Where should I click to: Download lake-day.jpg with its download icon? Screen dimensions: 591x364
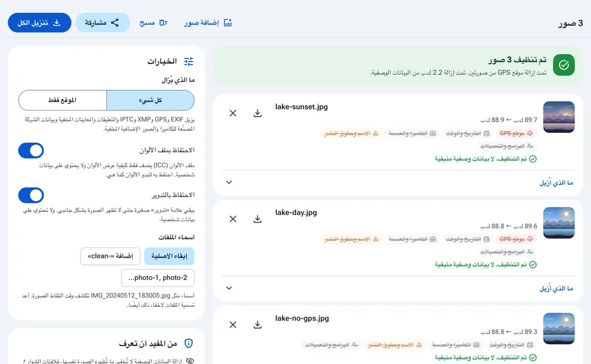pyautogui.click(x=257, y=219)
